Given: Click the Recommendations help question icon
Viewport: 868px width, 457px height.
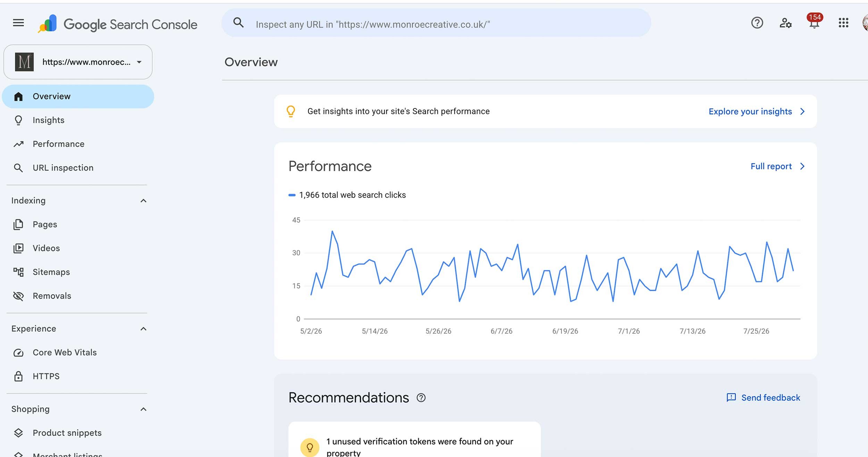Looking at the screenshot, I should [421, 398].
